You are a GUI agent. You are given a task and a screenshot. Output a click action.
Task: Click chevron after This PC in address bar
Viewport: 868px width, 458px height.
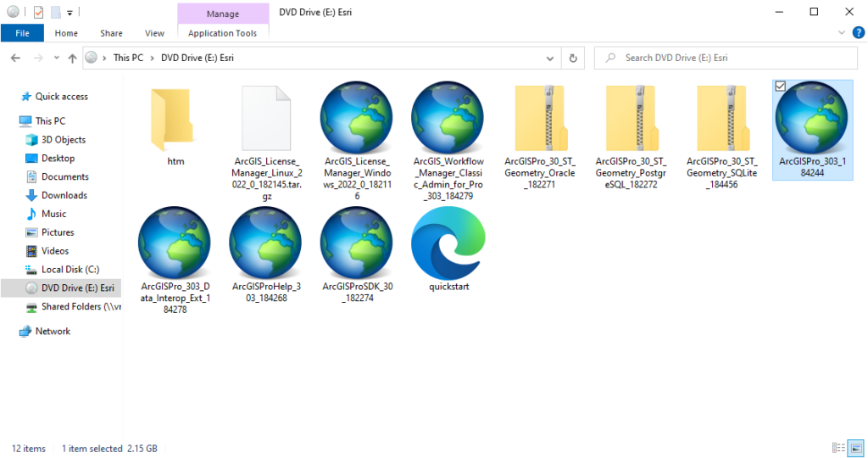153,59
